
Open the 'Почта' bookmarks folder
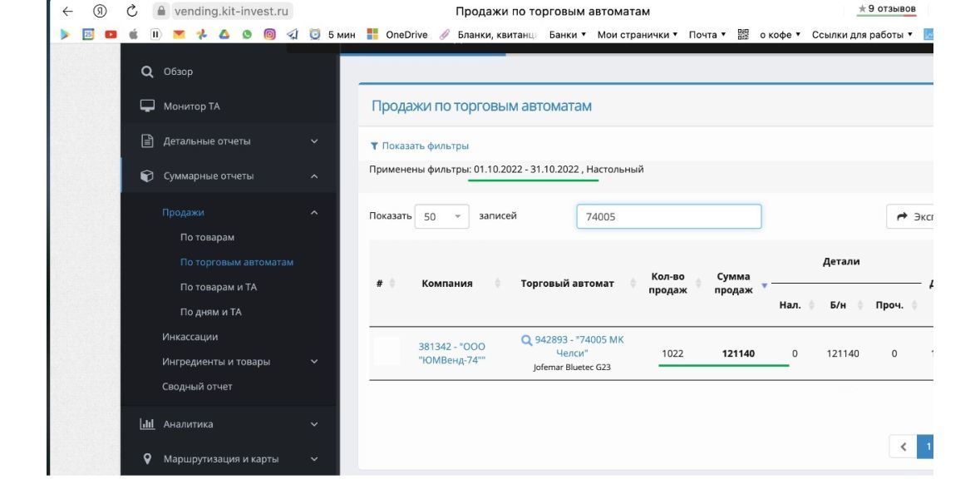707,34
